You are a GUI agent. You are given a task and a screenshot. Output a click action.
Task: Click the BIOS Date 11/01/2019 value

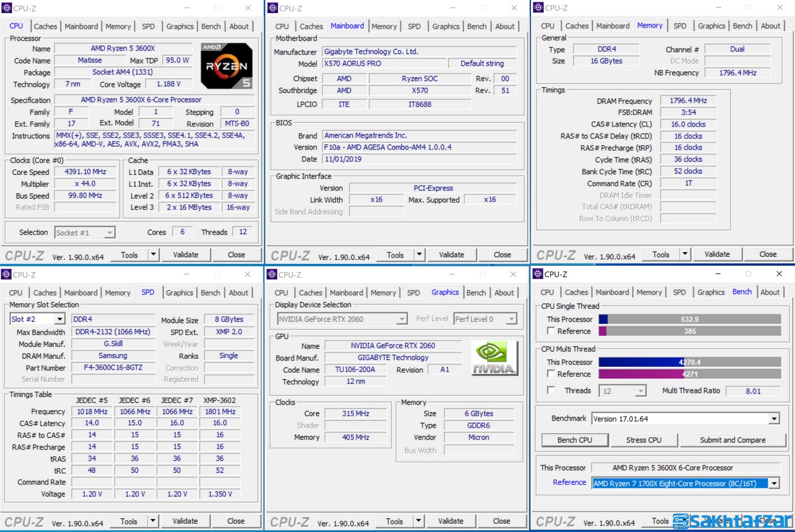pos(420,159)
